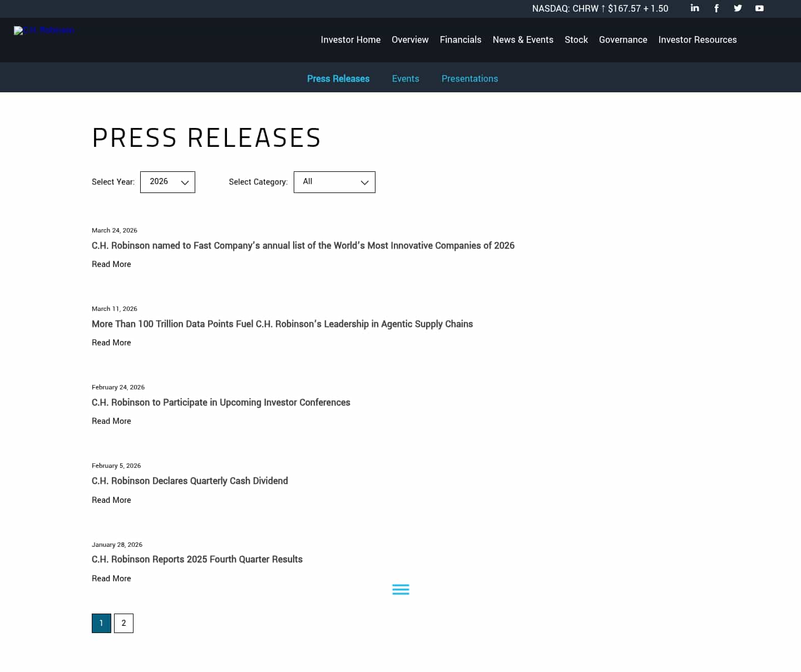This screenshot has height=672, width=801.
Task: Open Investor Resources navigation link
Action: [698, 39]
